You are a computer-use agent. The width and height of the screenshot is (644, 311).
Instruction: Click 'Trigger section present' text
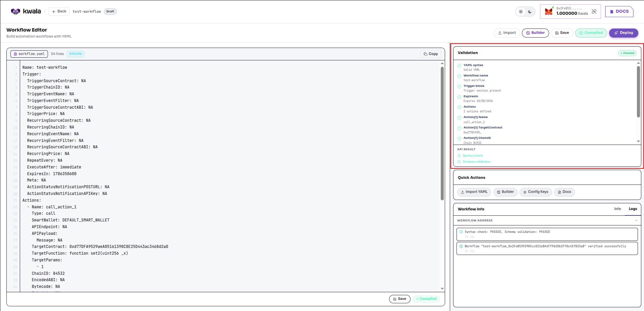482,91
